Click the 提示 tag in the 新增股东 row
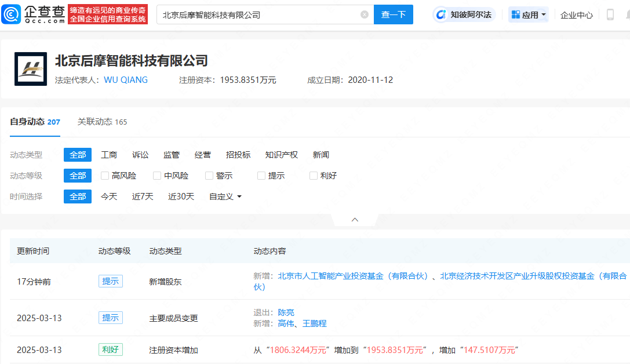 click(x=111, y=281)
